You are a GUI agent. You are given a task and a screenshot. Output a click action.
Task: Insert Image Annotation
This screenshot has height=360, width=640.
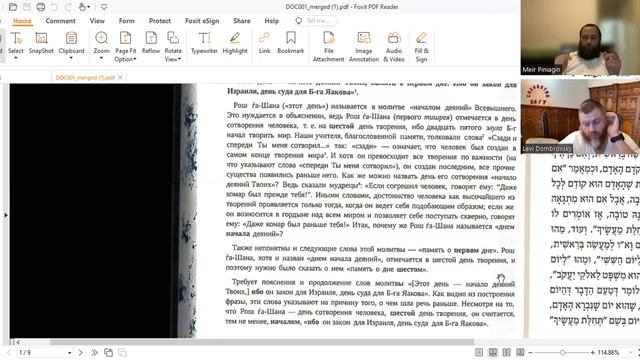(x=364, y=47)
